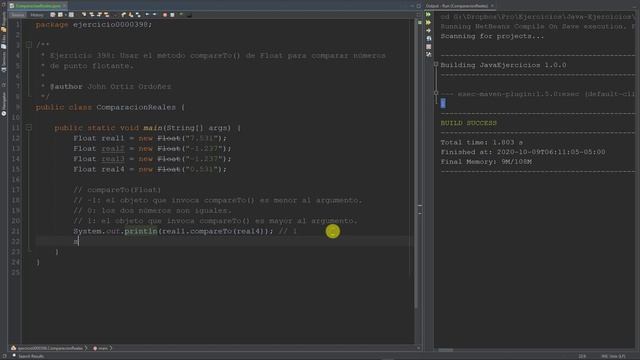
Task: Maximize the editor window icon
Action: pyautogui.click(x=418, y=6)
